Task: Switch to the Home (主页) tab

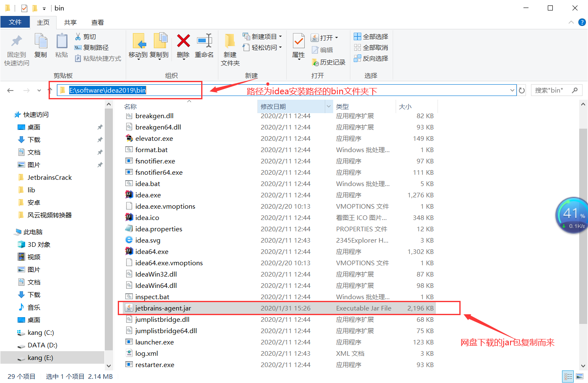Action: click(43, 22)
